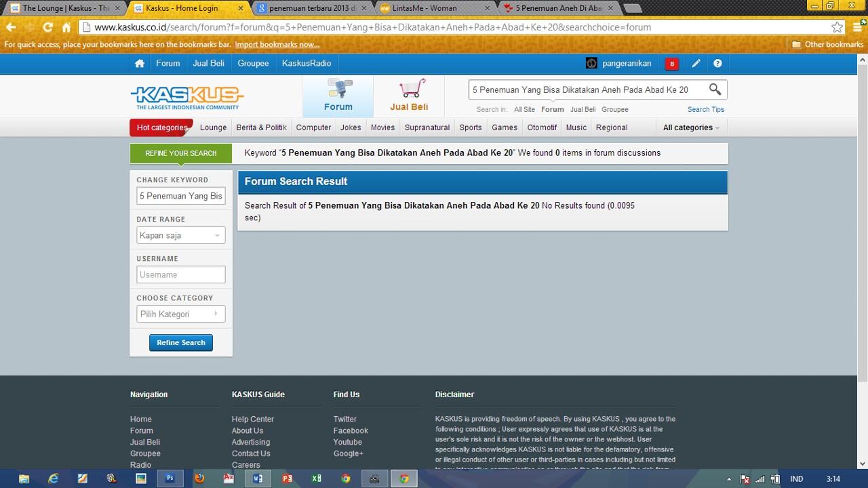Focus the Username input field
868x488 pixels.
(x=180, y=274)
